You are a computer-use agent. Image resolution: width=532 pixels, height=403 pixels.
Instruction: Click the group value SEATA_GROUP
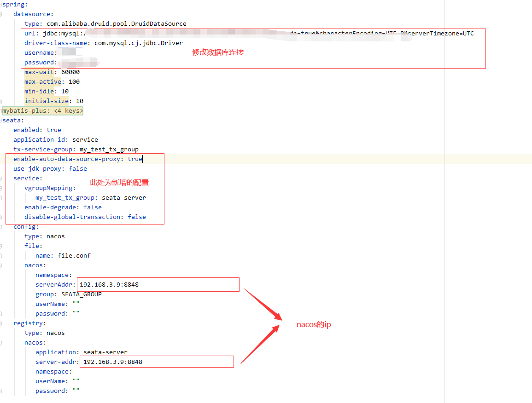(81, 294)
